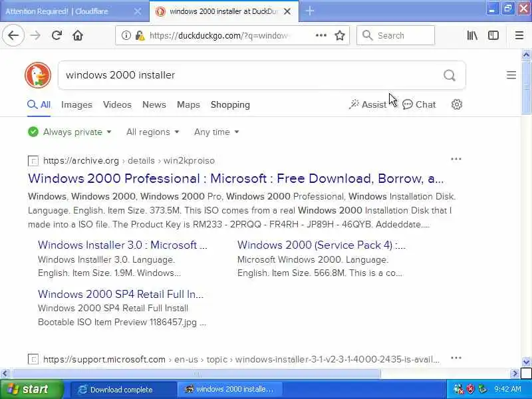Open the Library icon in the toolbar
This screenshot has width=532, height=399.
(472, 35)
